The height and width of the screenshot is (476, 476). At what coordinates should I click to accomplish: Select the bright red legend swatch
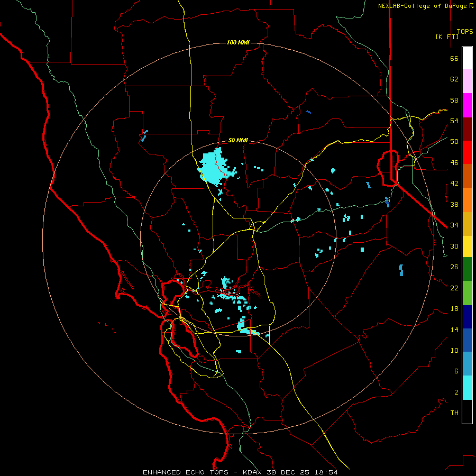point(467,152)
